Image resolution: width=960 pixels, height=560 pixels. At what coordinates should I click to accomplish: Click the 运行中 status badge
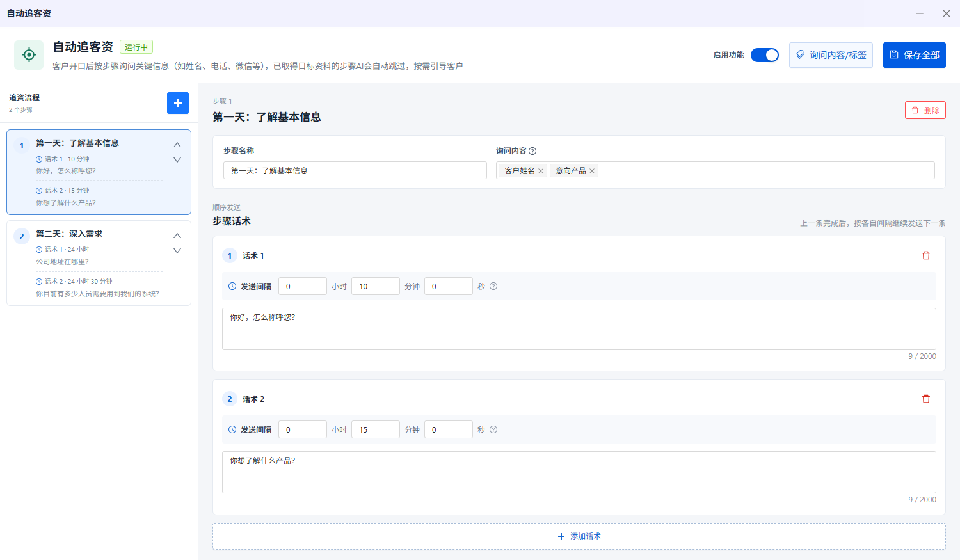pos(136,47)
